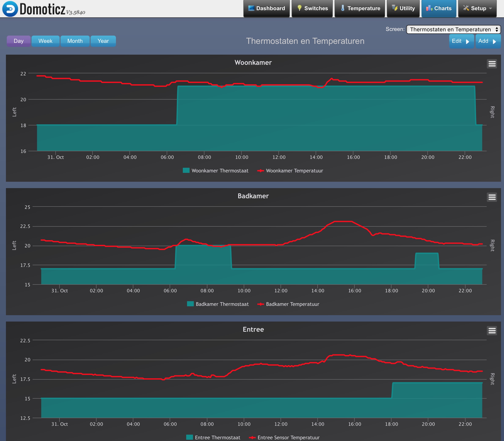This screenshot has height=441, width=504.
Task: Open Entree chart context menu icon
Action: 492,330
